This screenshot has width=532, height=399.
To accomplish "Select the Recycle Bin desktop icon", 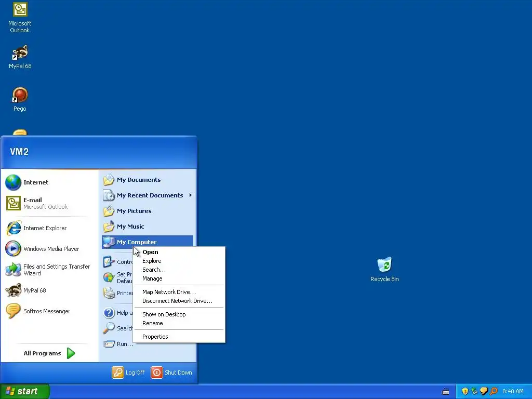I will tap(384, 270).
